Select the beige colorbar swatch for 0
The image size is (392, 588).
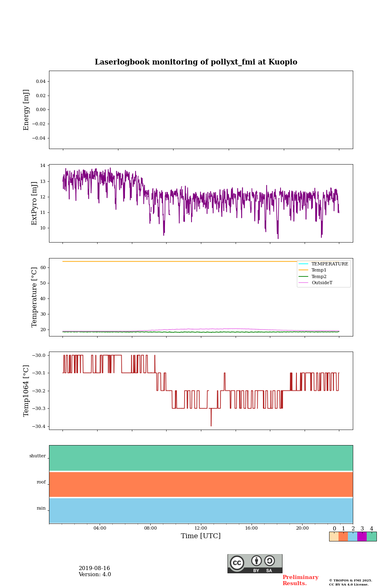click(334, 537)
